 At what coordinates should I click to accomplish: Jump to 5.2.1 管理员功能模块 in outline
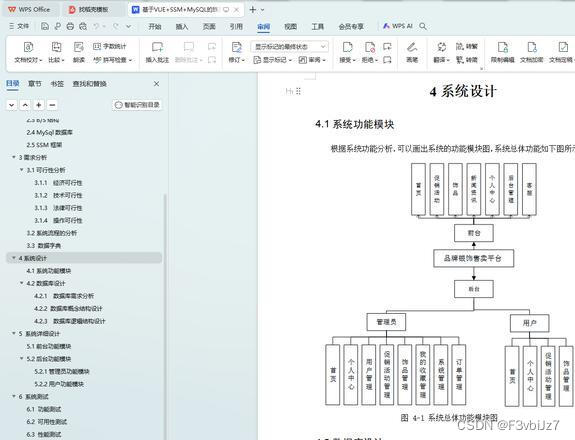coord(62,371)
